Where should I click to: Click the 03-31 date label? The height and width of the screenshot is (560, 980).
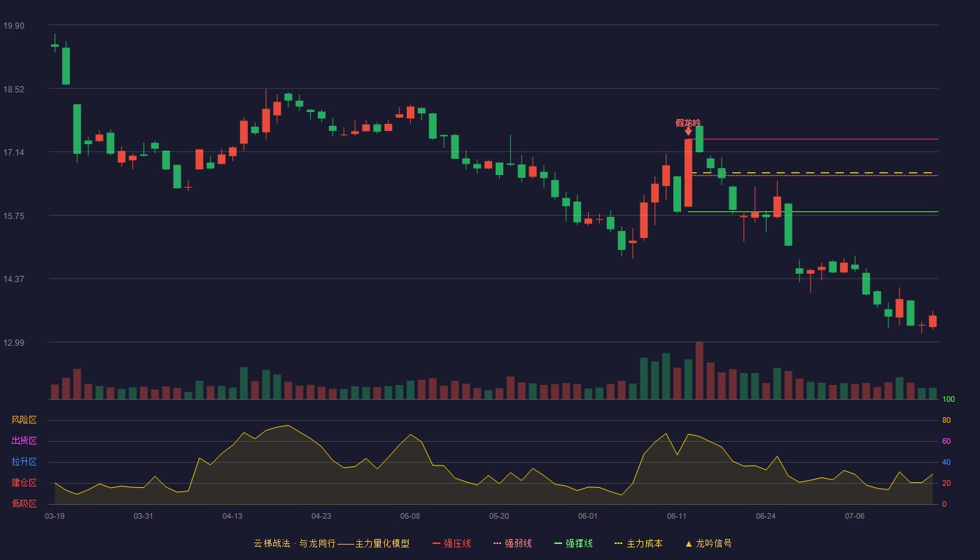point(143,516)
